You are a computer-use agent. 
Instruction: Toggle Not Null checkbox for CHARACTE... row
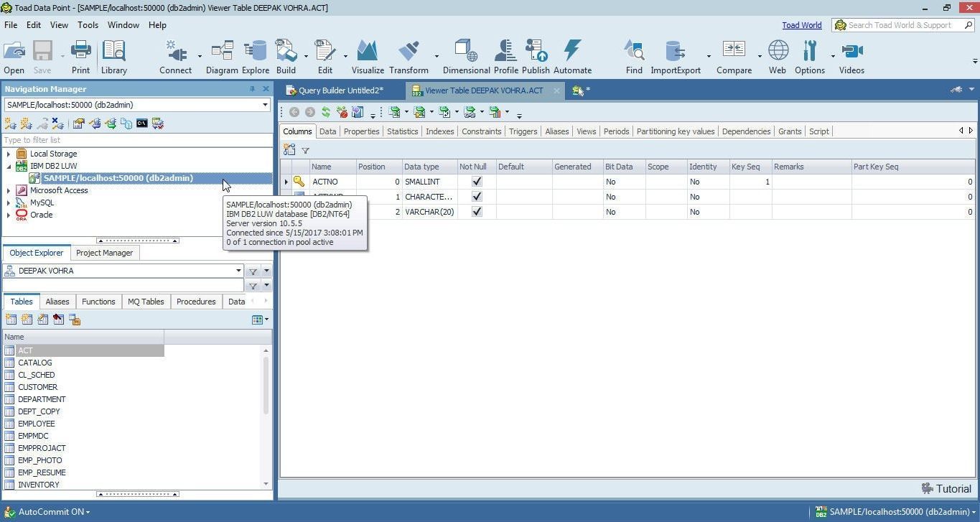click(477, 197)
